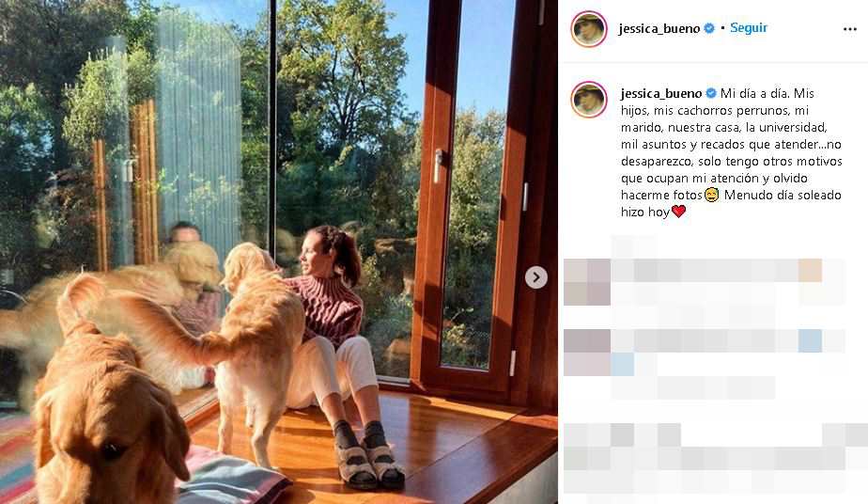Click the smiling emoji in the caption

(x=712, y=195)
